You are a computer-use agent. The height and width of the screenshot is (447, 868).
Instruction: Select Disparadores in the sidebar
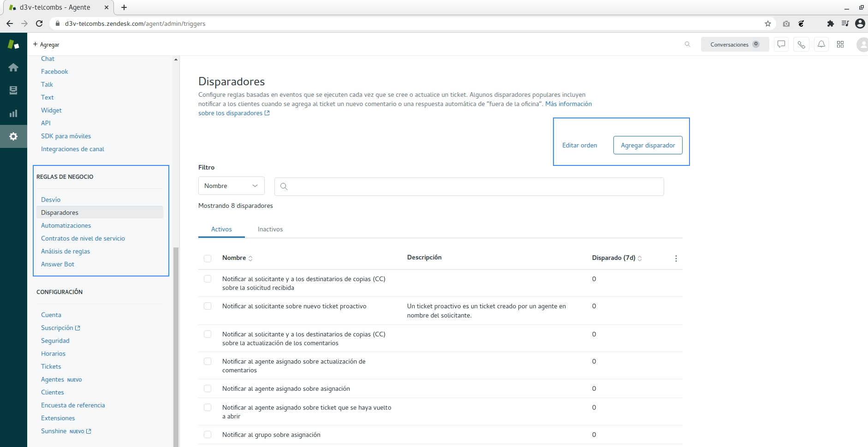click(100, 212)
